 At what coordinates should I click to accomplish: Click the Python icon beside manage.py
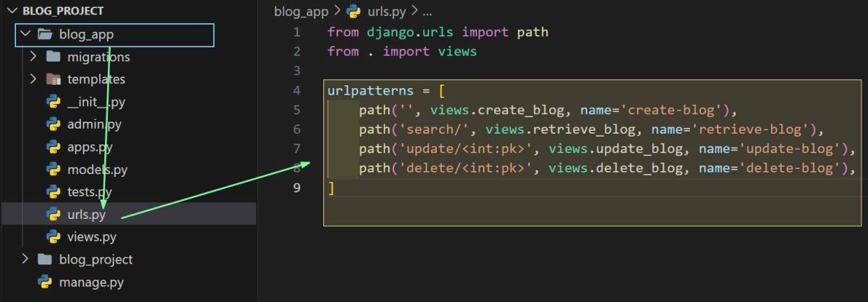45,281
